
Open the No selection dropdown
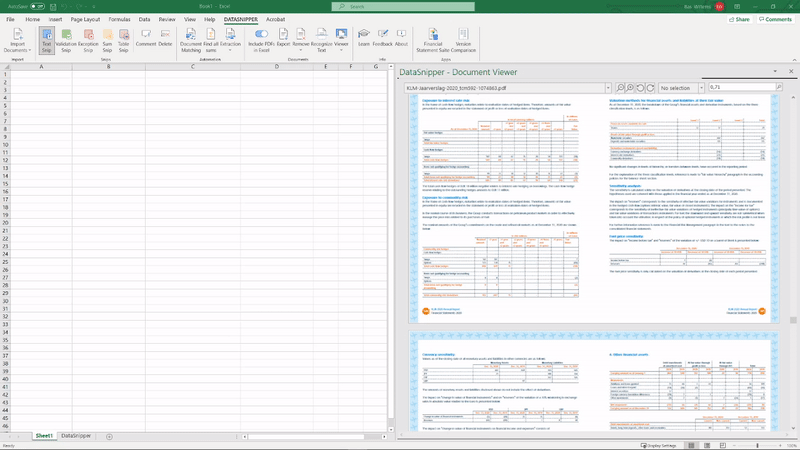[x=699, y=87]
